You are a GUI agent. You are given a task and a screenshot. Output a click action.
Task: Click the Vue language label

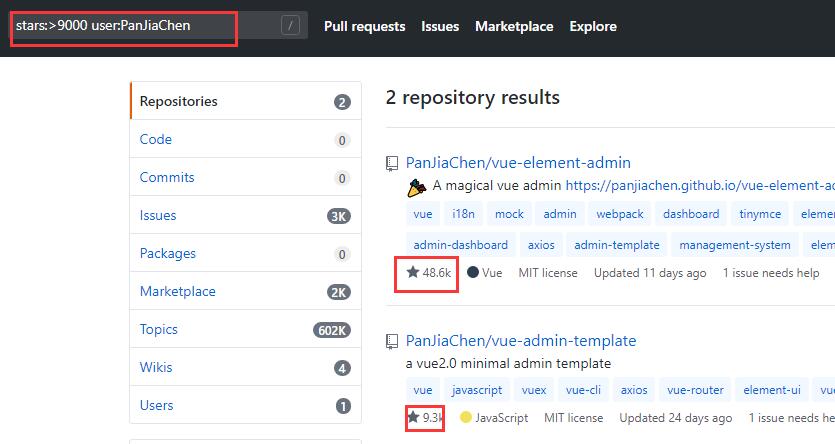[x=485, y=273]
